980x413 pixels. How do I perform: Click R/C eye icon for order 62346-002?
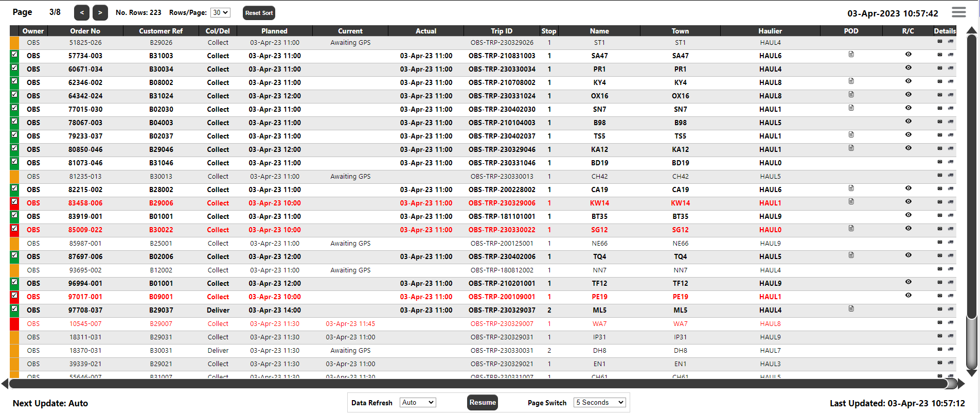[908, 81]
